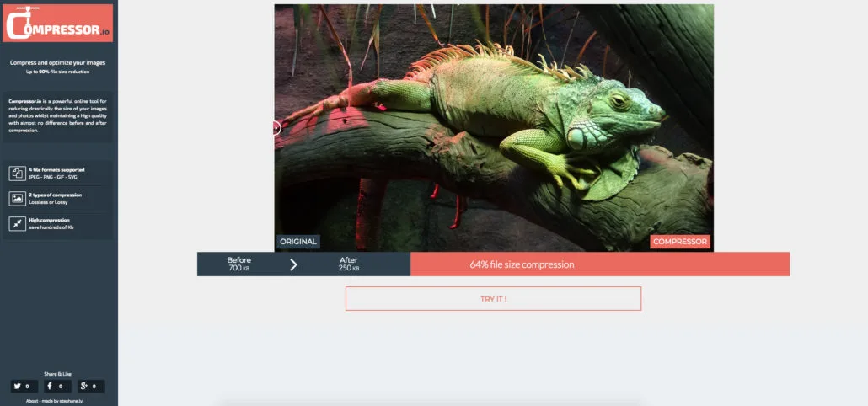The height and width of the screenshot is (406, 868).
Task: Open the stephane.lv author link
Action: [71, 401]
